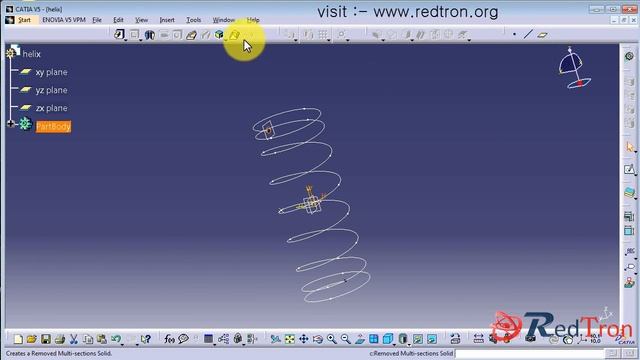Screen dimensions: 640x360
Task: Click the Fit All In view icon
Action: [289, 339]
